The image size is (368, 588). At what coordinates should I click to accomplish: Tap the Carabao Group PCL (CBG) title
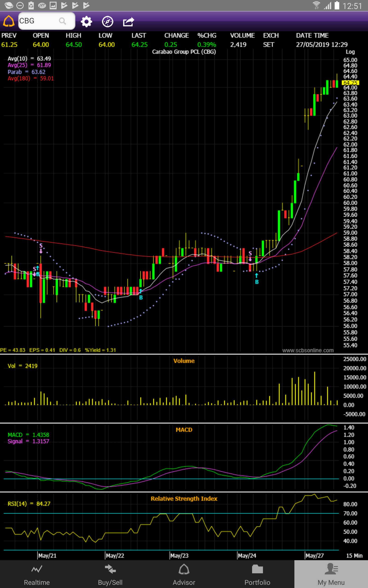[184, 51]
